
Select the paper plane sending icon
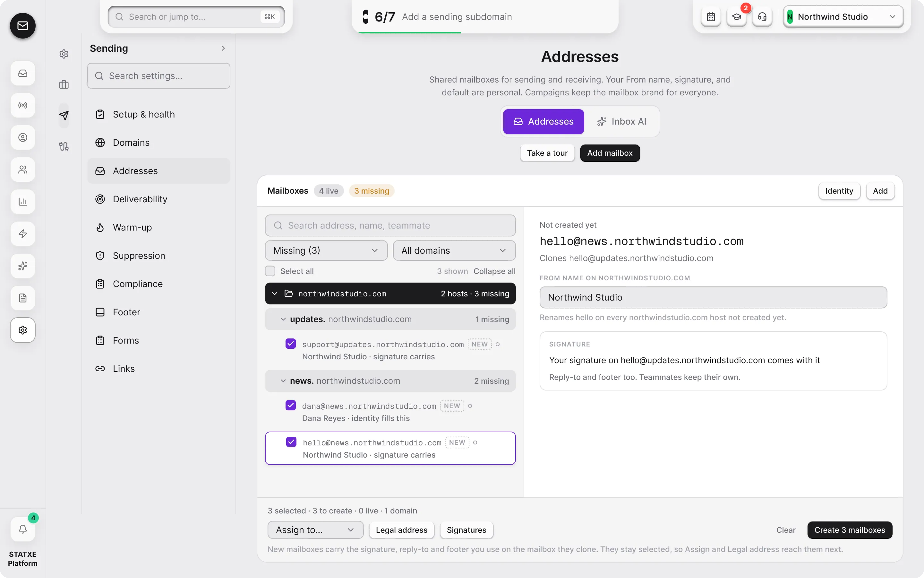pos(64,116)
